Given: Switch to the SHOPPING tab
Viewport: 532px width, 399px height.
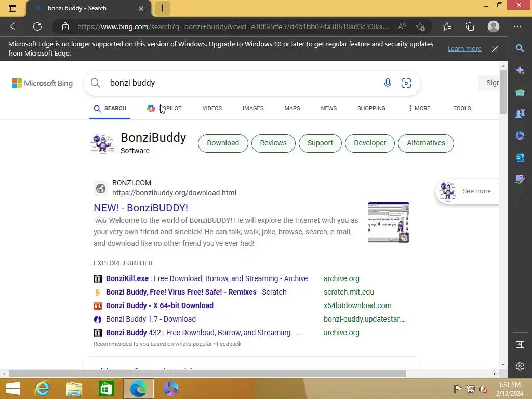Looking at the screenshot, I should 371,108.
